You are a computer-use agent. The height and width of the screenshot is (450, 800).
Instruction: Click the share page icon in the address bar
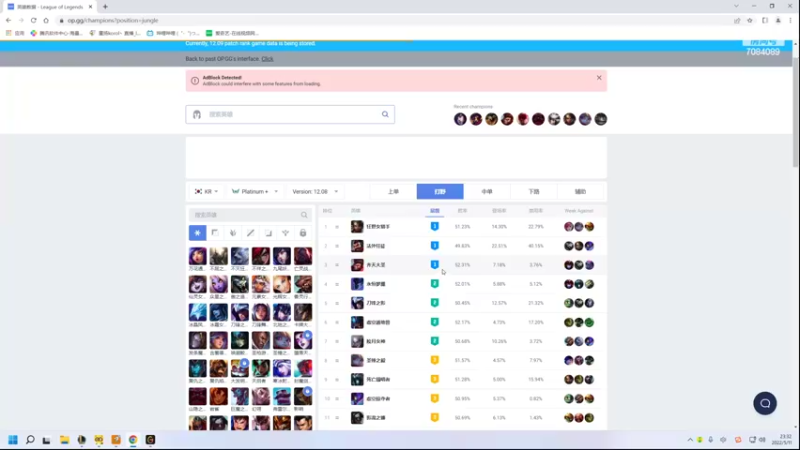tap(737, 20)
